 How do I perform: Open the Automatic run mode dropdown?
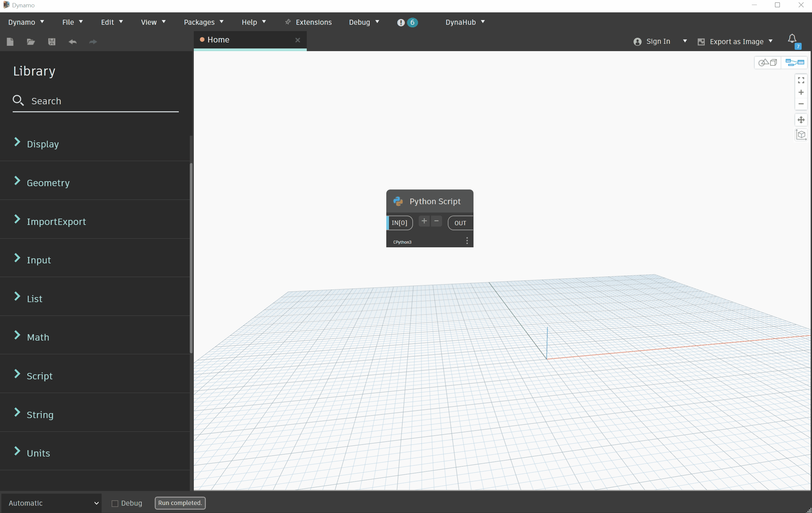click(51, 503)
